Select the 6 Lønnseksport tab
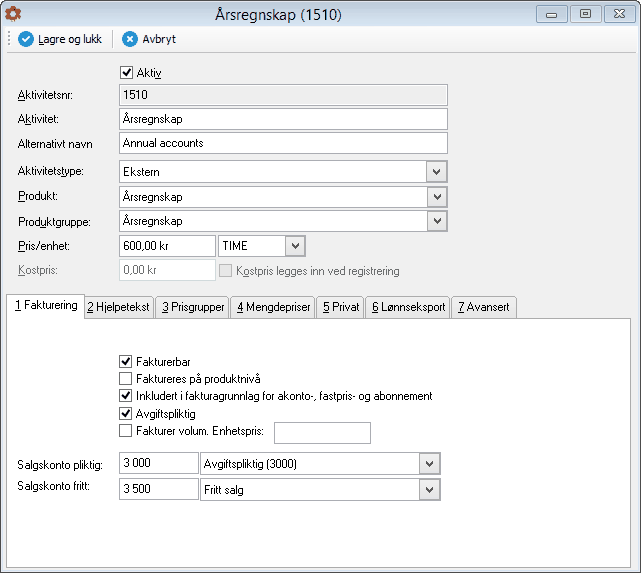Viewport: 641px width, 573px height. tap(408, 307)
